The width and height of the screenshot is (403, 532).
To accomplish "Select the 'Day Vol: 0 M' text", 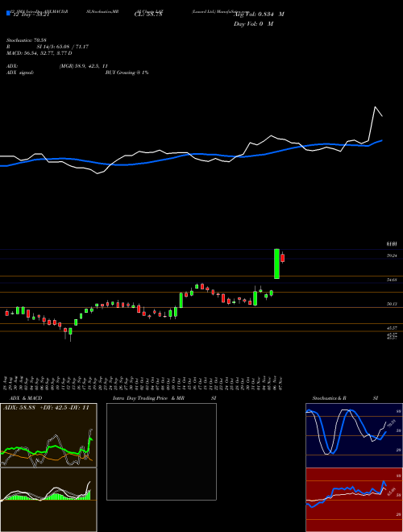I will 253,24.
